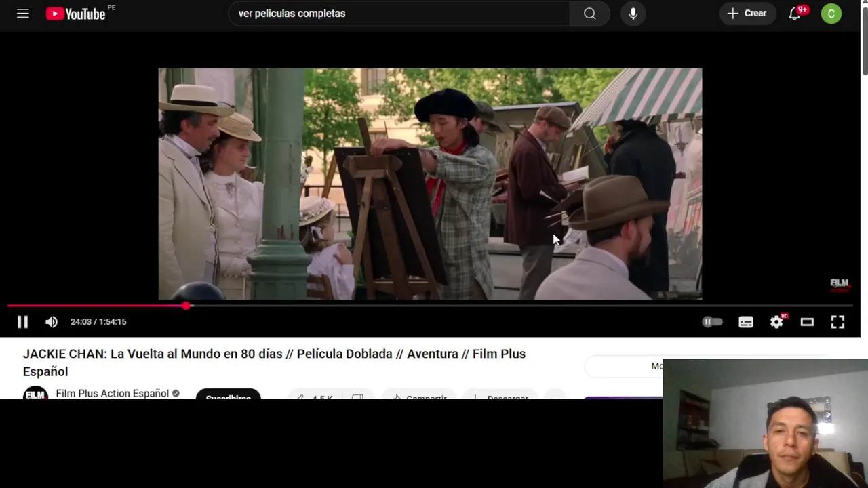Seek to the middle of the video timeline
Image resolution: width=868 pixels, height=488 pixels.
pos(430,306)
